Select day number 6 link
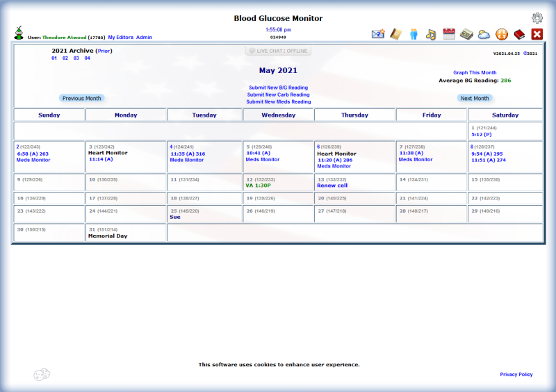556x392 pixels. tap(318, 147)
